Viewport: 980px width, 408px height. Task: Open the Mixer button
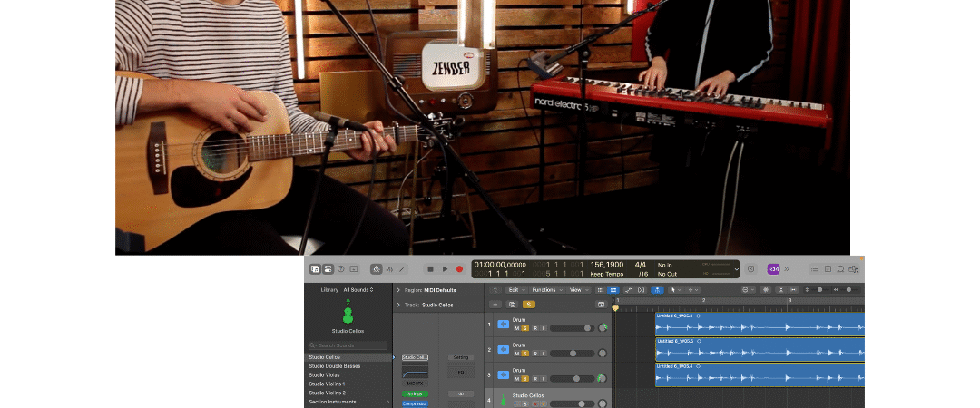pyautogui.click(x=389, y=269)
